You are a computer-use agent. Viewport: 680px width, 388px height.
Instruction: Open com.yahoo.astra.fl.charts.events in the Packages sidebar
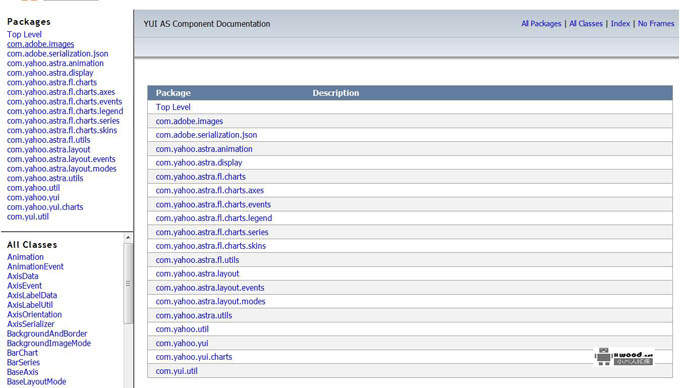click(65, 101)
